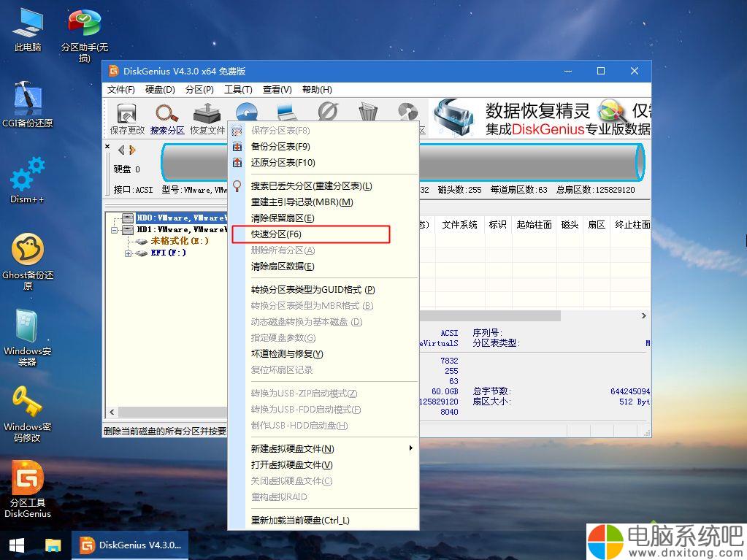Open 帮助(H) menu

[317, 90]
